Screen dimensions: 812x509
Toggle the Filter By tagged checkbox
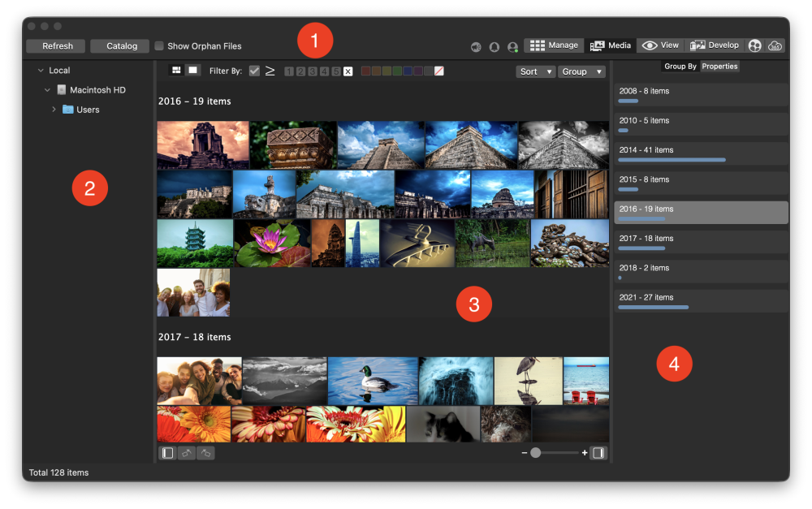click(254, 71)
